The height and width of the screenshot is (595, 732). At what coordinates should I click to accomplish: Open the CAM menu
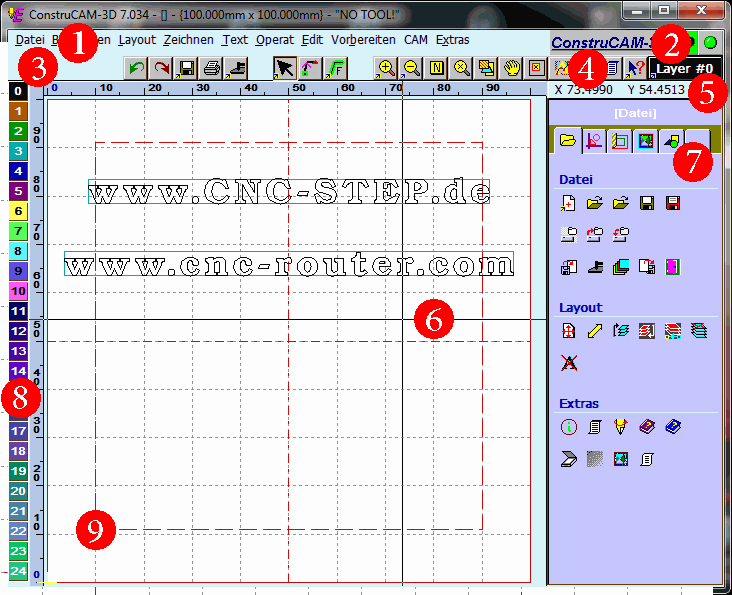tap(416, 40)
